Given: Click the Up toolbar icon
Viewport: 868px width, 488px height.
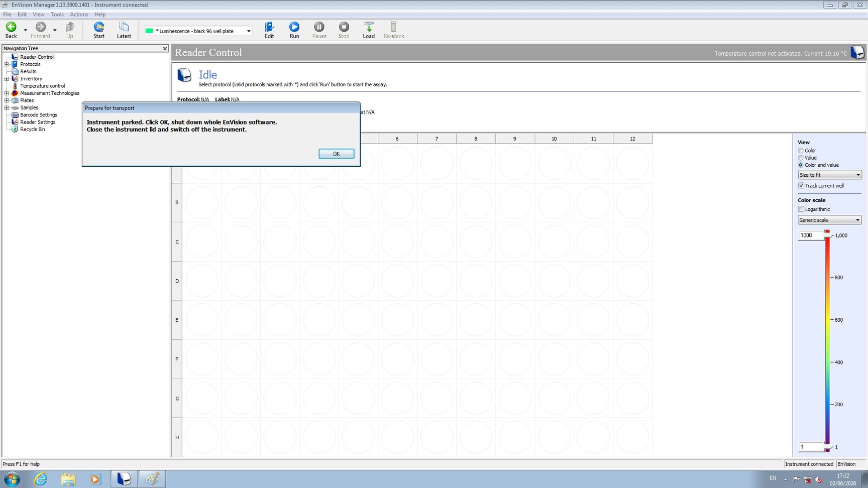Looking at the screenshot, I should [70, 27].
